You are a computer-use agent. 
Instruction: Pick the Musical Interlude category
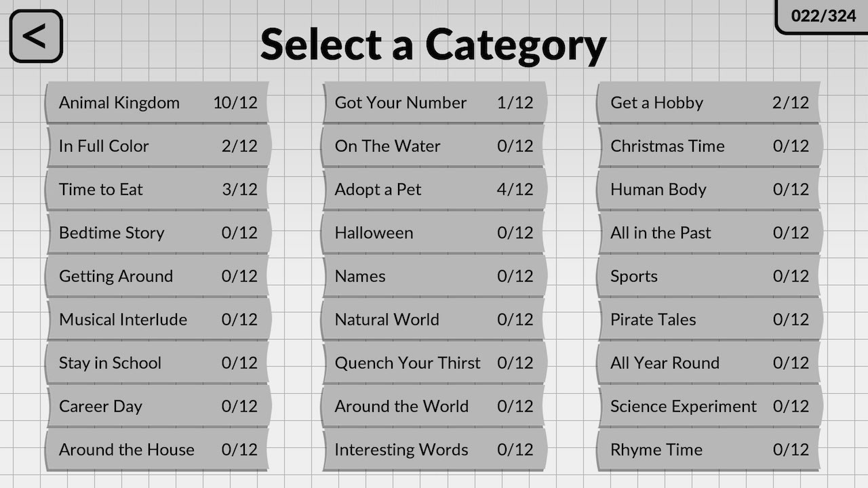click(x=157, y=320)
